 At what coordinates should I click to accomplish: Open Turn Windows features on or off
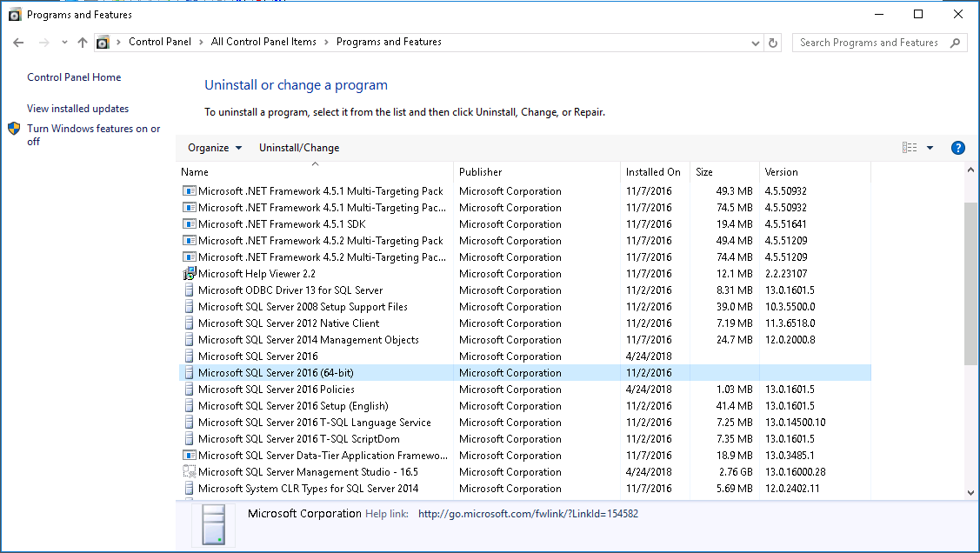94,135
